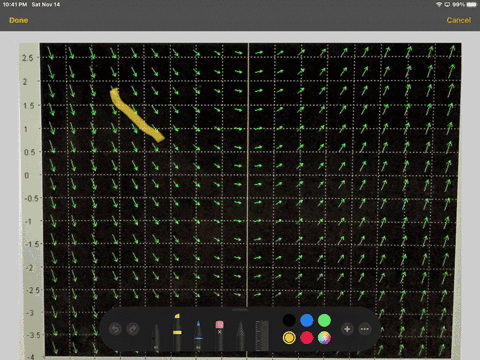Choose the black color swatch
The height and width of the screenshot is (360, 480).
pos(289,320)
